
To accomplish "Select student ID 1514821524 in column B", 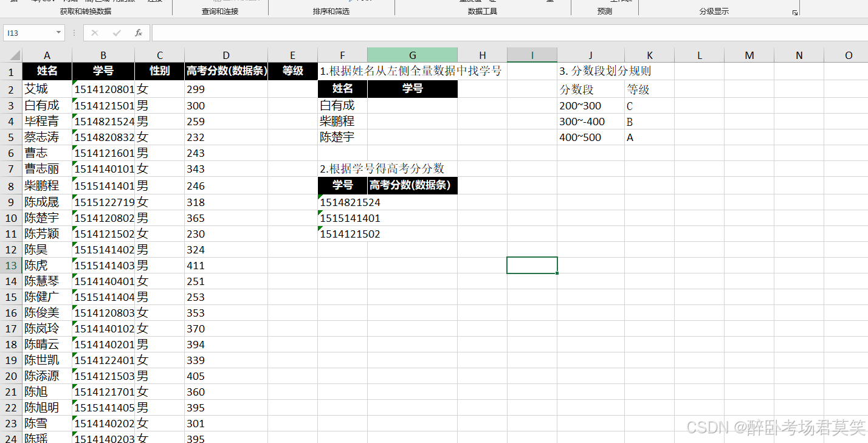I will (x=104, y=122).
